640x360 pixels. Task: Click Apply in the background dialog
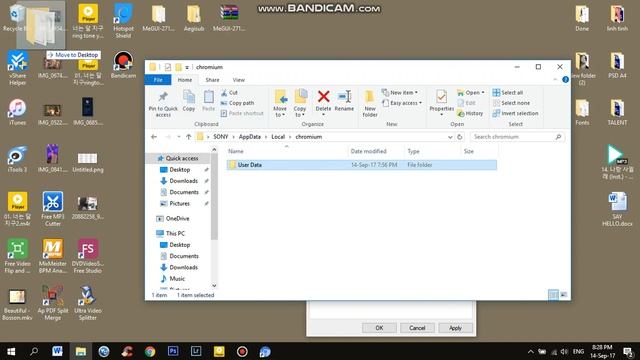(456, 328)
